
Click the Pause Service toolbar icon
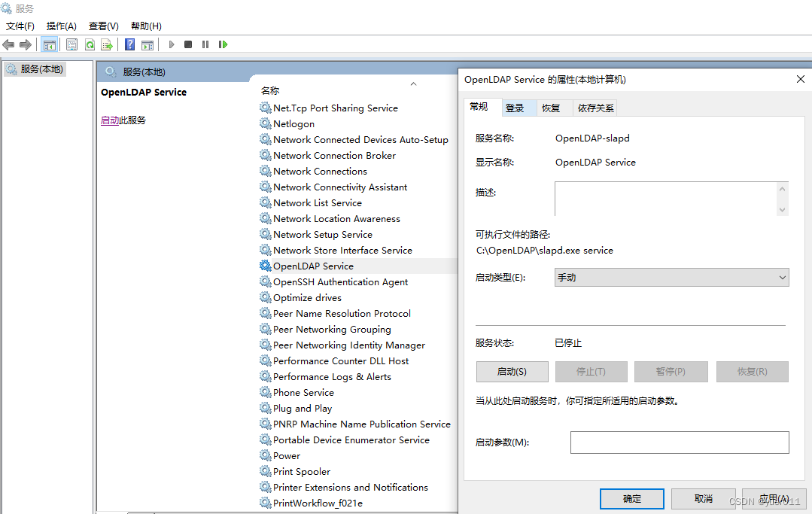tap(205, 44)
